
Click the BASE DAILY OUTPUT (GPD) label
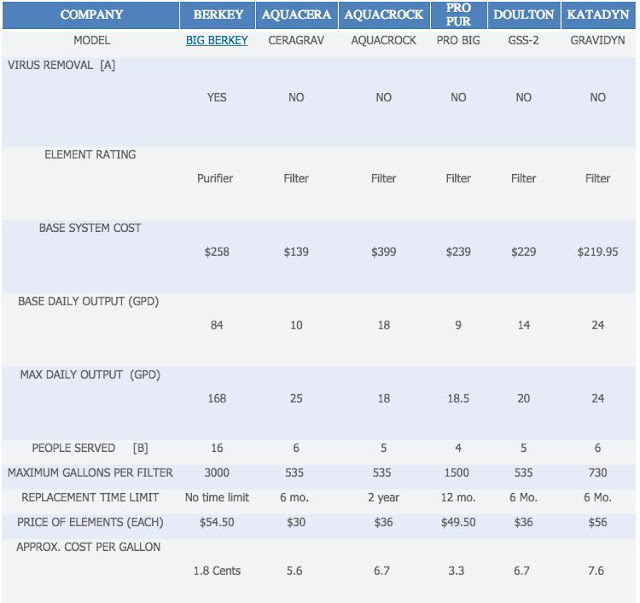(89, 301)
